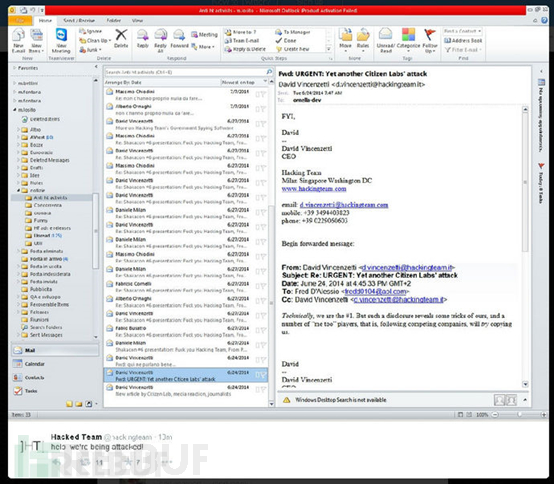Collapse the m.losito mailbox
Viewport: 554px width, 484px height.
point(14,110)
